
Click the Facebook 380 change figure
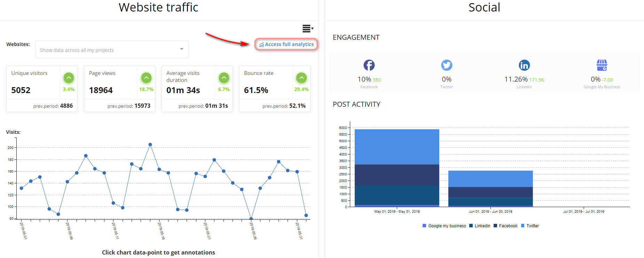tap(377, 80)
